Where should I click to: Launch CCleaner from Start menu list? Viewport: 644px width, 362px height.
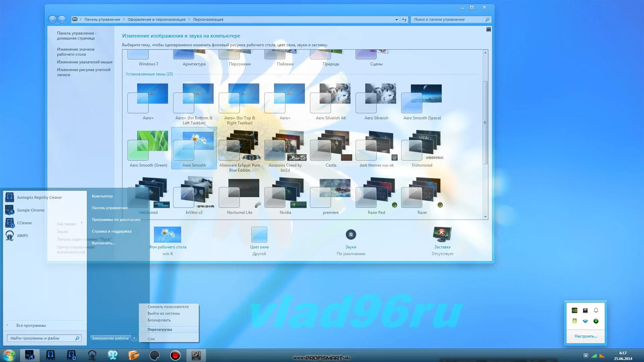tap(24, 223)
